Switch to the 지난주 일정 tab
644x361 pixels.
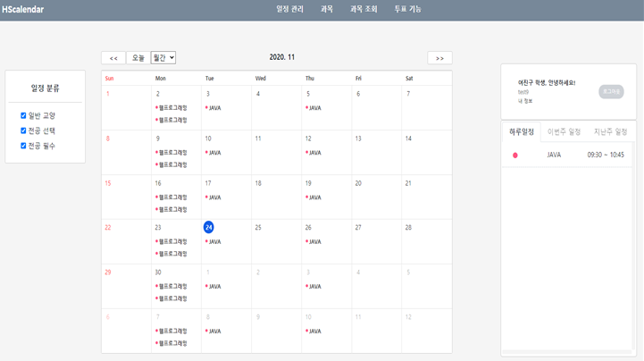click(x=610, y=132)
